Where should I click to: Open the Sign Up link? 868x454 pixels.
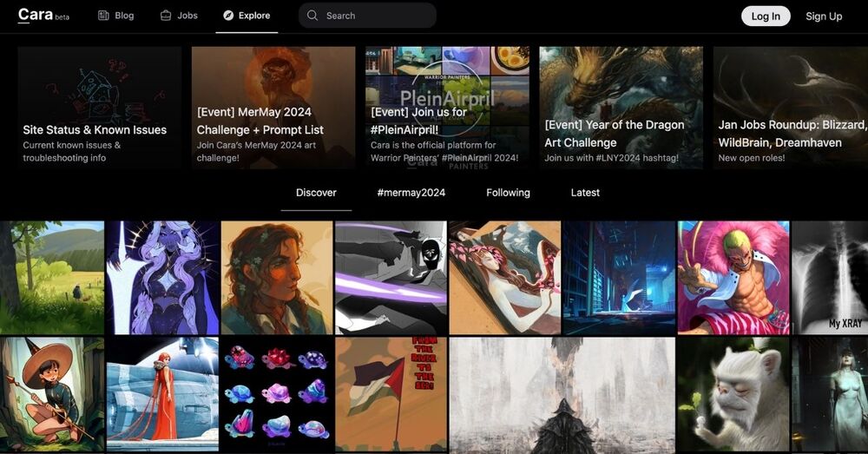(x=823, y=16)
